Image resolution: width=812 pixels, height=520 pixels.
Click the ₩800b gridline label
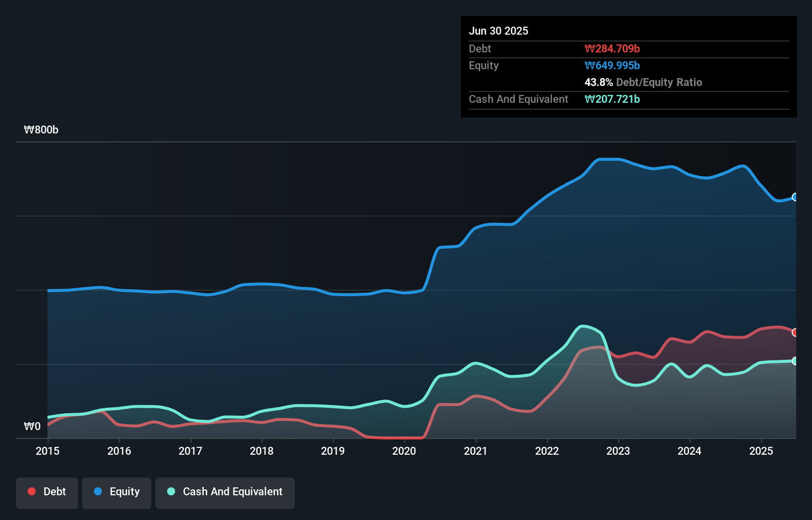[42, 130]
